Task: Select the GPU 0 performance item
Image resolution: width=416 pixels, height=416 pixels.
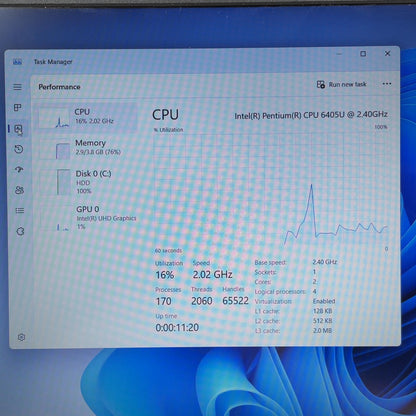Action: pyautogui.click(x=88, y=217)
